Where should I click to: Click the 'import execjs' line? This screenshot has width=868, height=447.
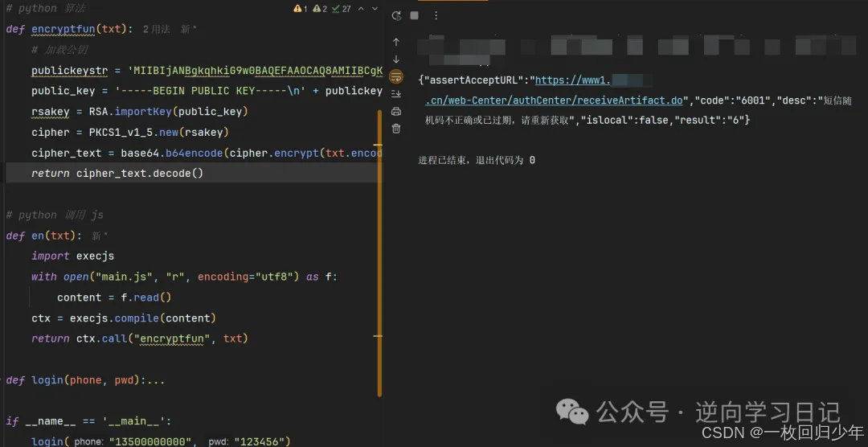pos(72,256)
